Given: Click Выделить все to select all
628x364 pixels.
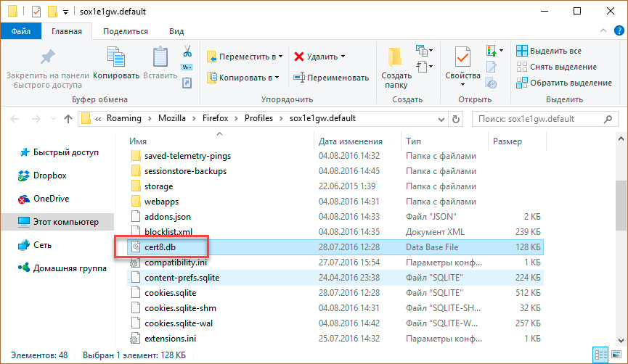Looking at the screenshot, I should click(549, 51).
